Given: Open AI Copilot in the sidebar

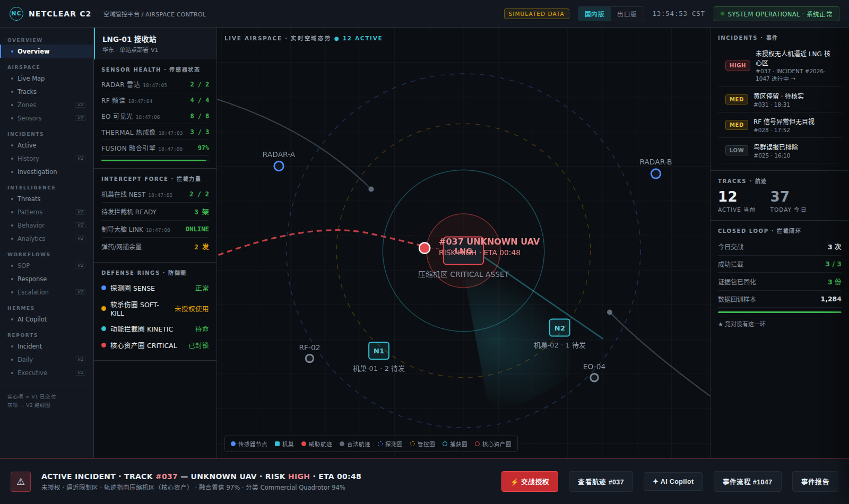Looking at the screenshot, I should click(47, 319).
